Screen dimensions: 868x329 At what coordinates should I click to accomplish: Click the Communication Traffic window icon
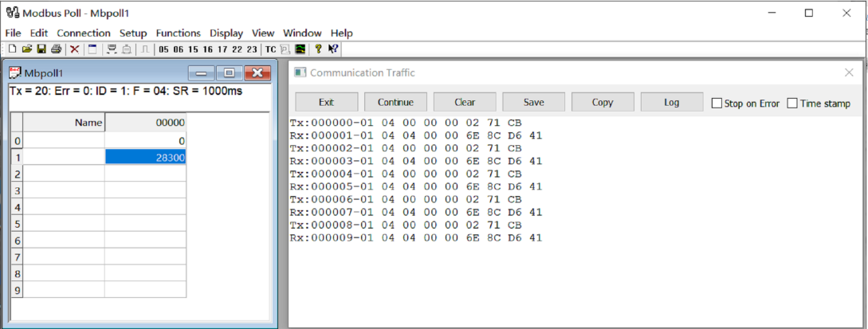point(300,72)
